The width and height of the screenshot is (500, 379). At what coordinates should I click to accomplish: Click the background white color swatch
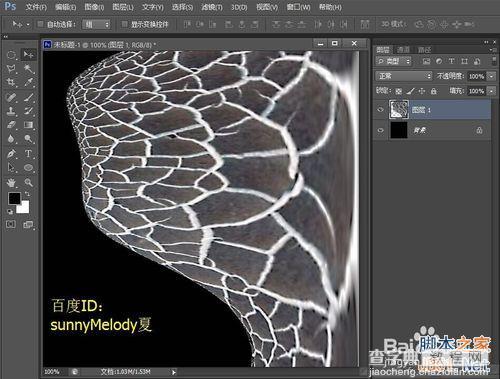pyautogui.click(x=23, y=208)
